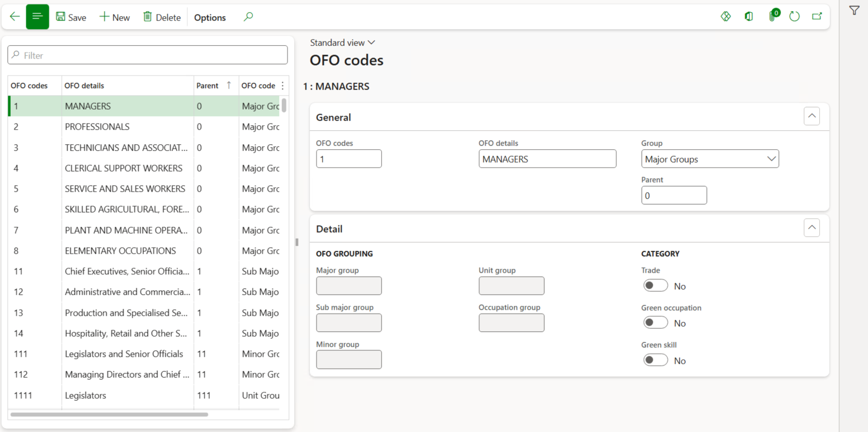
Task: Open form in new window icon
Action: point(817,16)
